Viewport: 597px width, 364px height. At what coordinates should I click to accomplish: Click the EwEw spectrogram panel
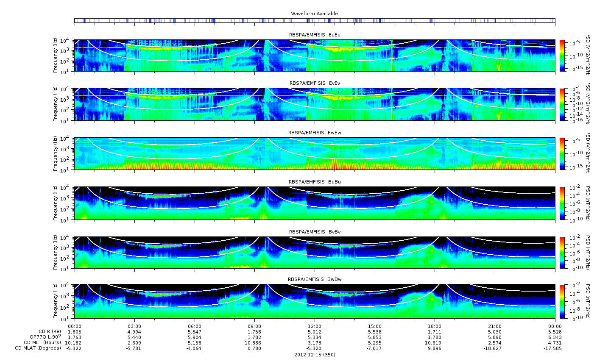315,154
